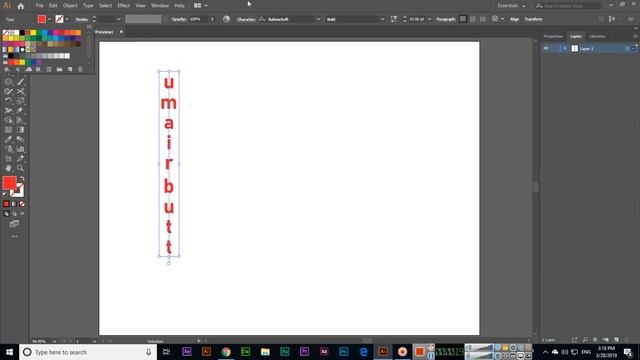Open the Effect menu
The image size is (640, 360).
click(x=124, y=6)
